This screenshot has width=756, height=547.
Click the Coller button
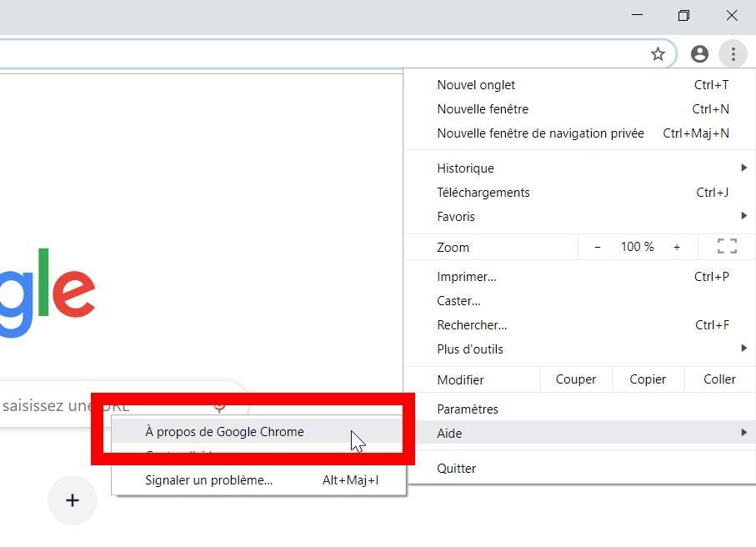[x=719, y=379]
